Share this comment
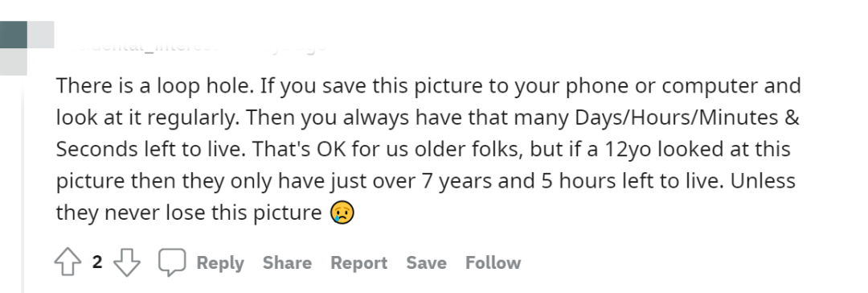 pos(287,262)
